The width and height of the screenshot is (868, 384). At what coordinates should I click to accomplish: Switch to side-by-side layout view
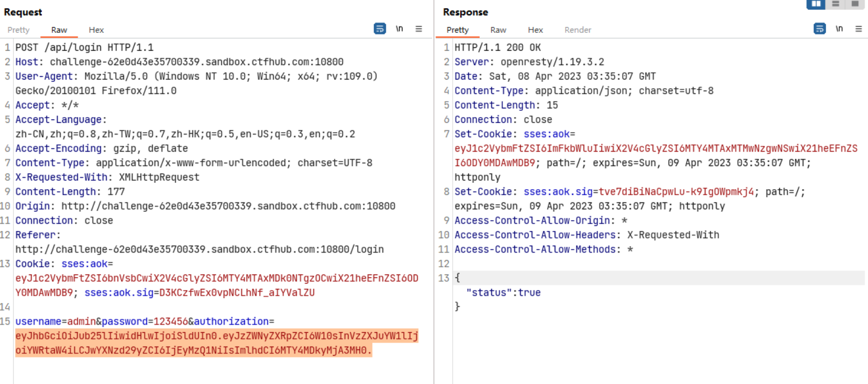(816, 4)
